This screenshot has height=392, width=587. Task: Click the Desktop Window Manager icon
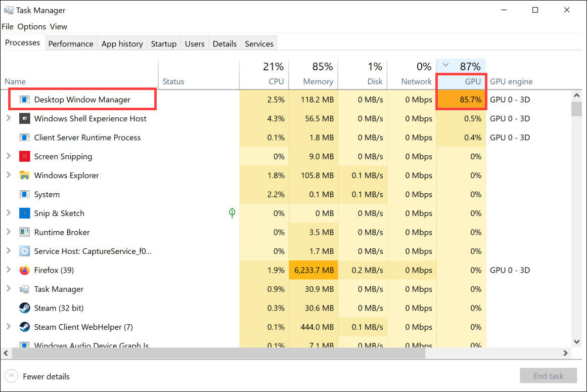(x=25, y=100)
